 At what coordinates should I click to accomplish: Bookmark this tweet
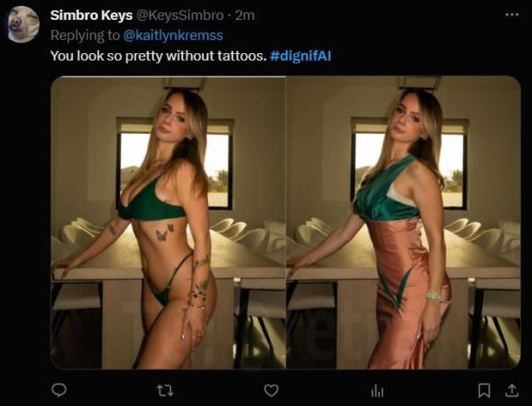click(485, 389)
